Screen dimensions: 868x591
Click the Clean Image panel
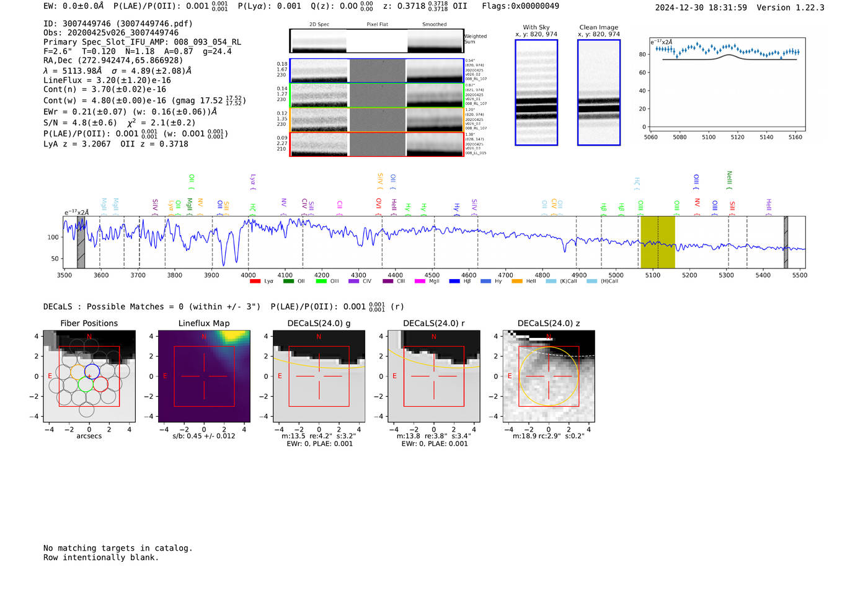(x=599, y=92)
